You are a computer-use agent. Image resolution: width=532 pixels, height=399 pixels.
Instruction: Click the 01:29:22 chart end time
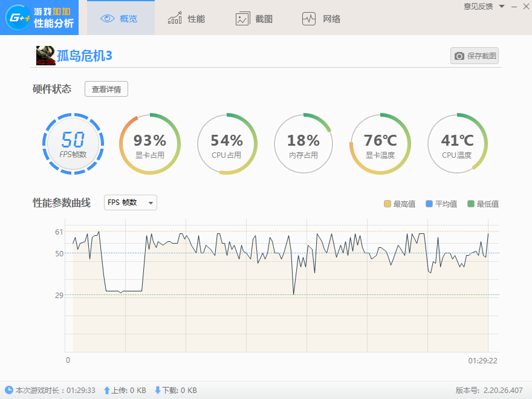coord(482,361)
